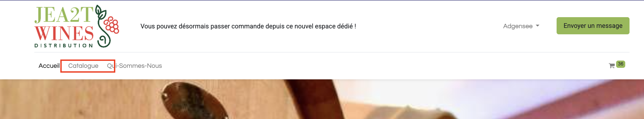Viewport: 644px width, 119px height.
Task: Click the Envoyer un message button
Action: point(593,26)
